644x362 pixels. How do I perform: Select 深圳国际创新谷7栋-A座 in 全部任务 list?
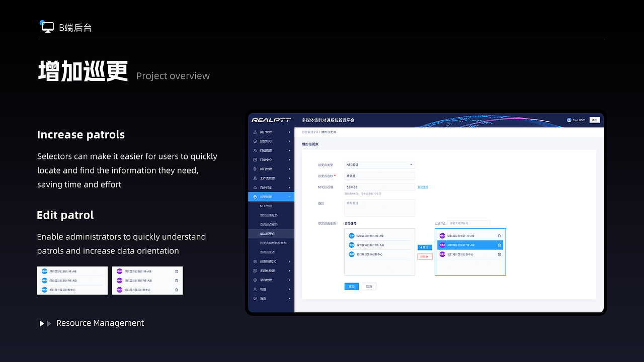379,245
